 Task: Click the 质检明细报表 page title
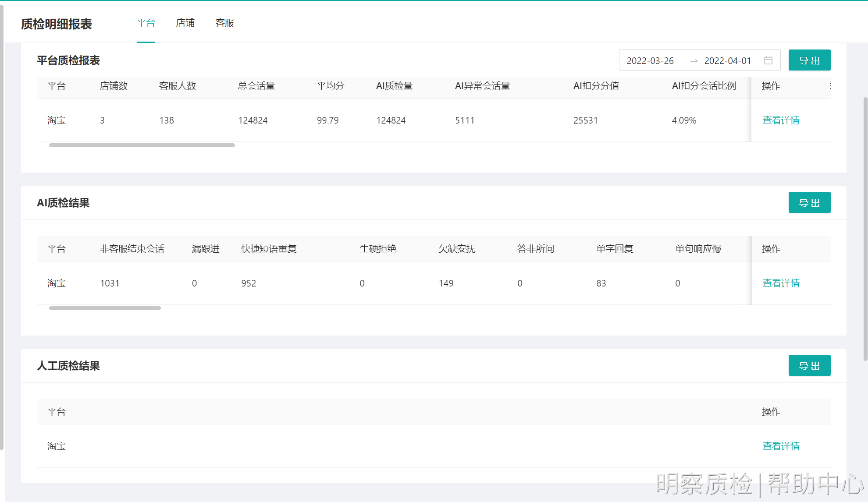57,24
